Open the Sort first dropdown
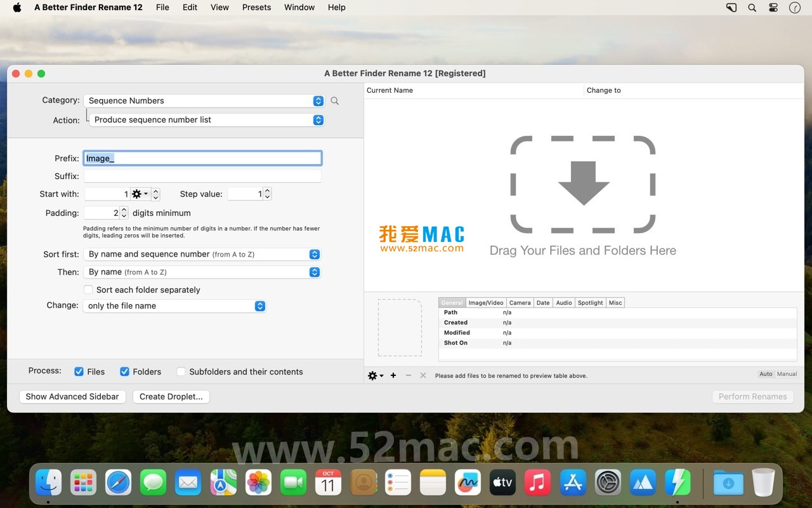Screen dimensions: 812x508 202,254
